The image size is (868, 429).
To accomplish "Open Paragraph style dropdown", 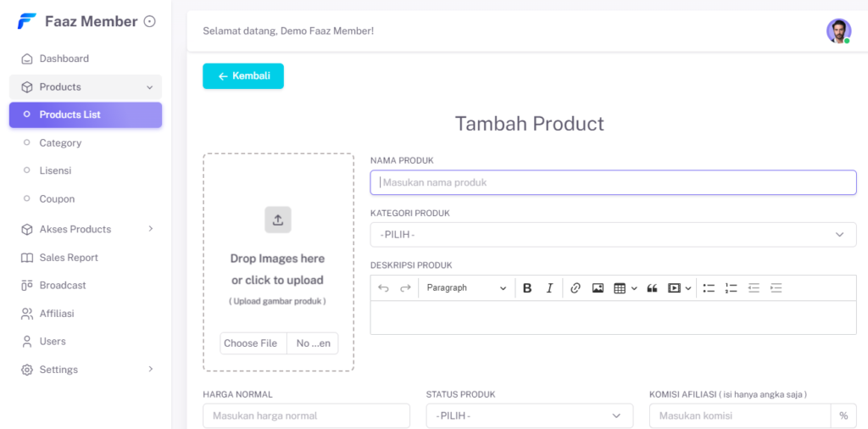I will pyautogui.click(x=466, y=288).
